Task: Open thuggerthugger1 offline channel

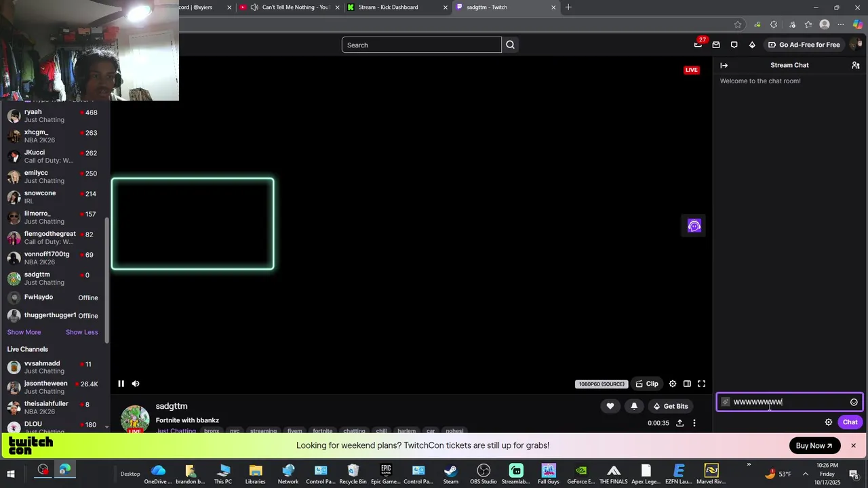Action: pyautogui.click(x=54, y=315)
